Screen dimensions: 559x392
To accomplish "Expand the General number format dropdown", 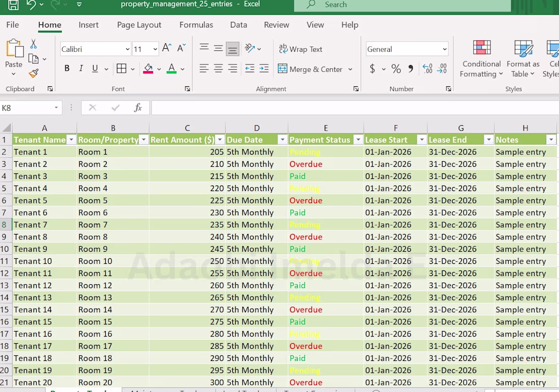I will 445,49.
